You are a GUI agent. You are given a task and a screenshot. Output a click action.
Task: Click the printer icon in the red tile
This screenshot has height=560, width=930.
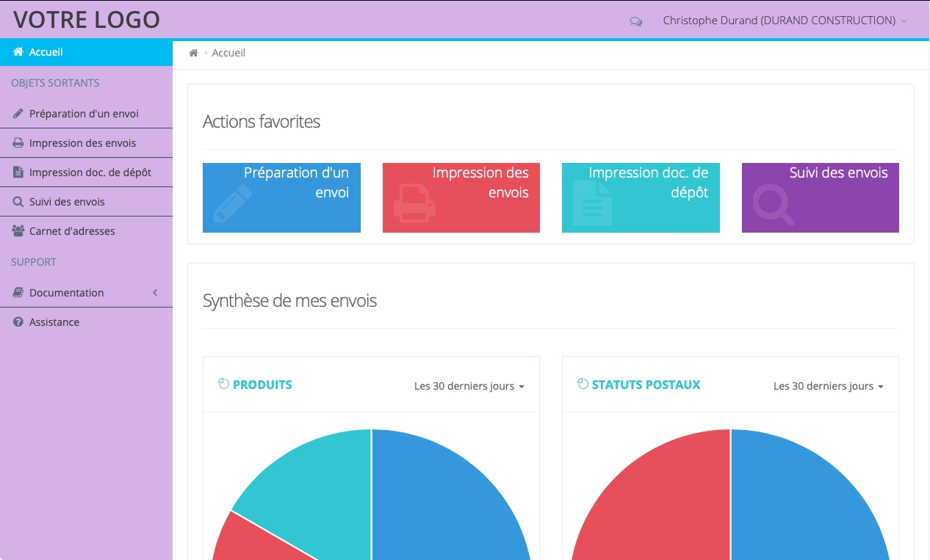(414, 203)
